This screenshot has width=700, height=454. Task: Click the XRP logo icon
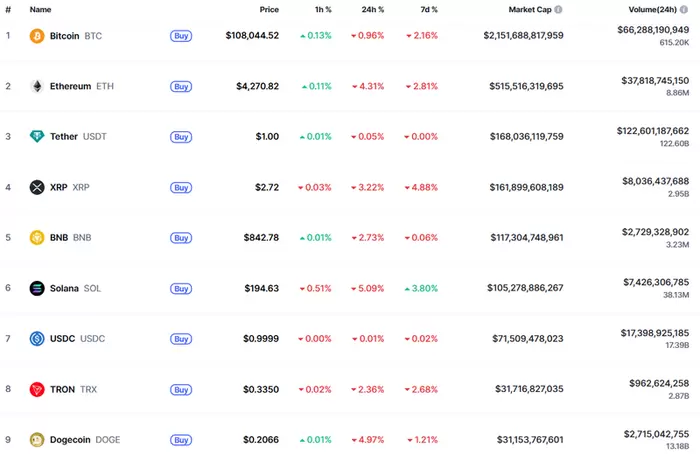click(x=37, y=187)
